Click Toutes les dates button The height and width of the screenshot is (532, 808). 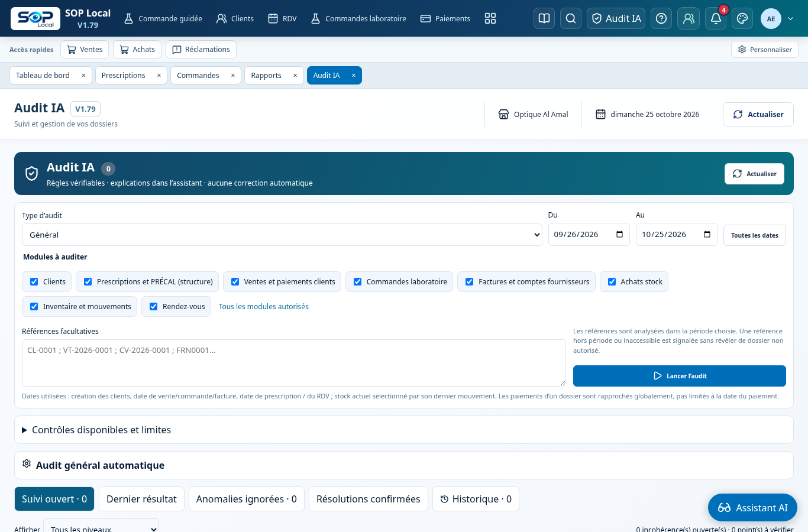[755, 235]
